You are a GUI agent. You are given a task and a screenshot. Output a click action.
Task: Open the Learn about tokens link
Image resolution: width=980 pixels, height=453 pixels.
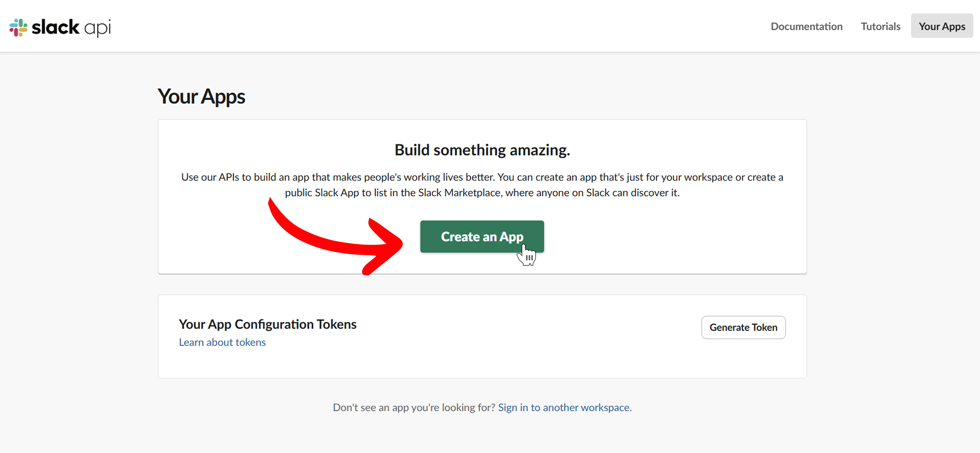(x=222, y=342)
